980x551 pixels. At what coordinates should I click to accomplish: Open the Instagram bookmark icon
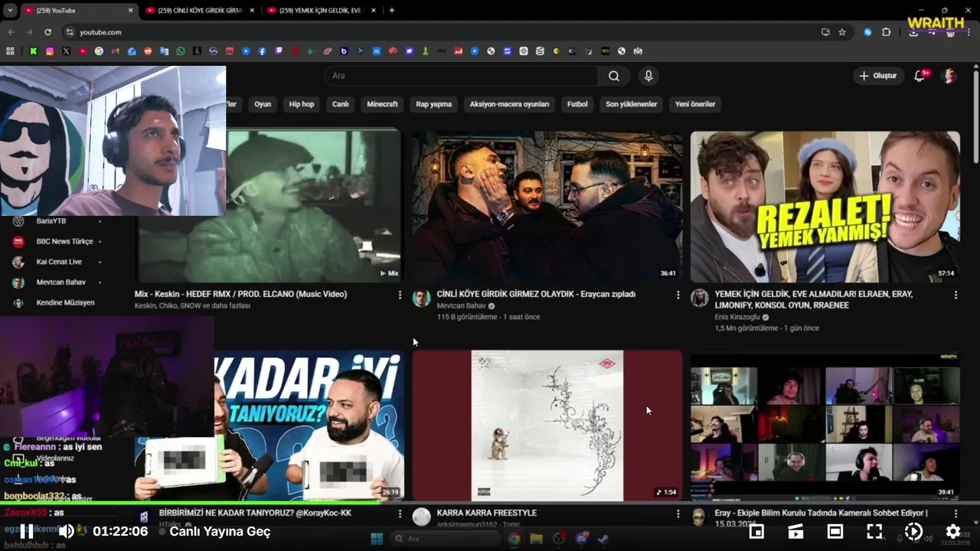[x=50, y=51]
